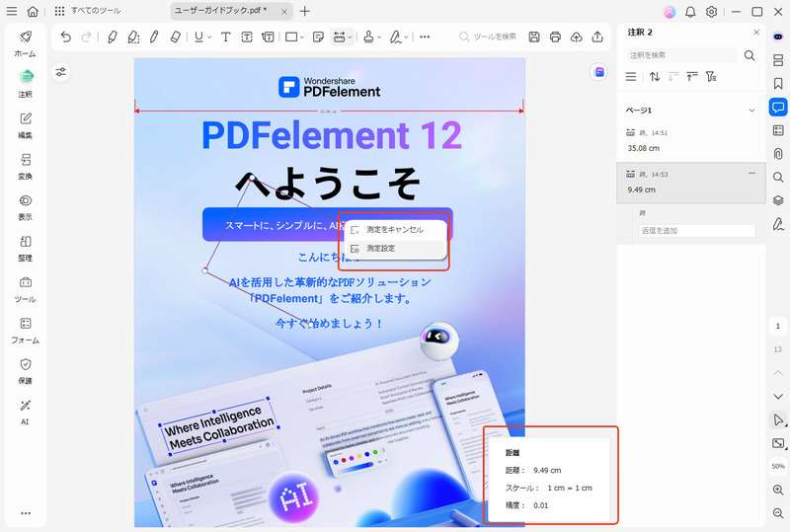Open the ホーム section in sidebar
Image resolution: width=790 pixels, height=532 pixels.
pos(26,43)
